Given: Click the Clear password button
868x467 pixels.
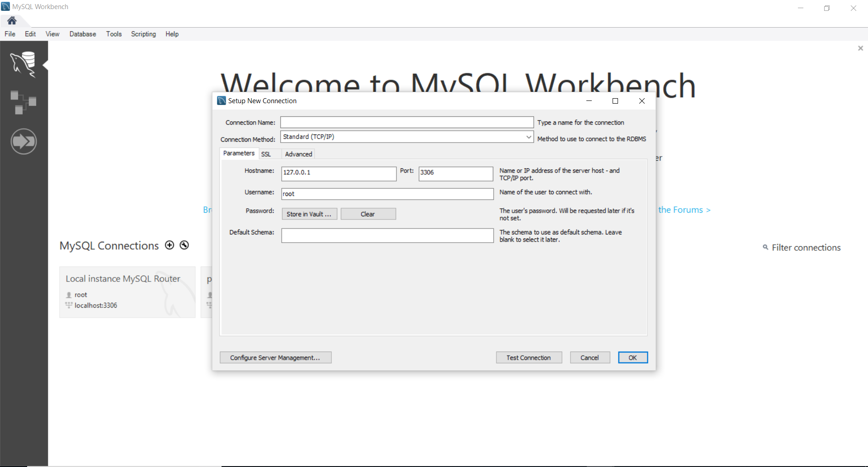Looking at the screenshot, I should pos(368,214).
